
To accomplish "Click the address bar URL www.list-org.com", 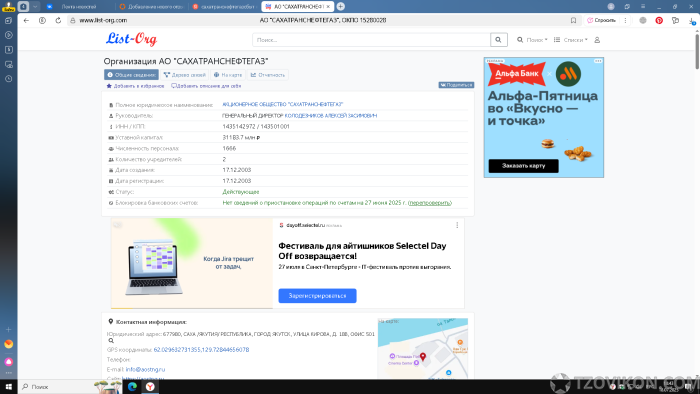I will pyautogui.click(x=103, y=21).
